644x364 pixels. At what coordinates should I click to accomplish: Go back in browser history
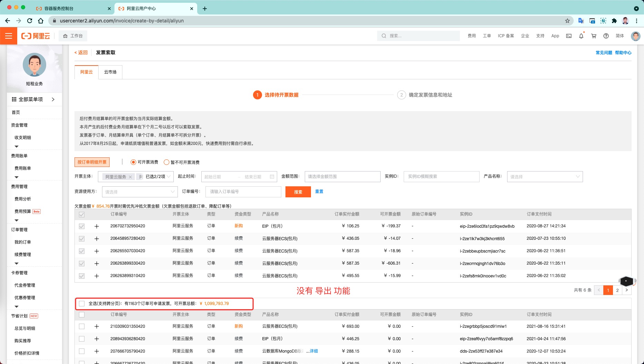tap(8, 21)
